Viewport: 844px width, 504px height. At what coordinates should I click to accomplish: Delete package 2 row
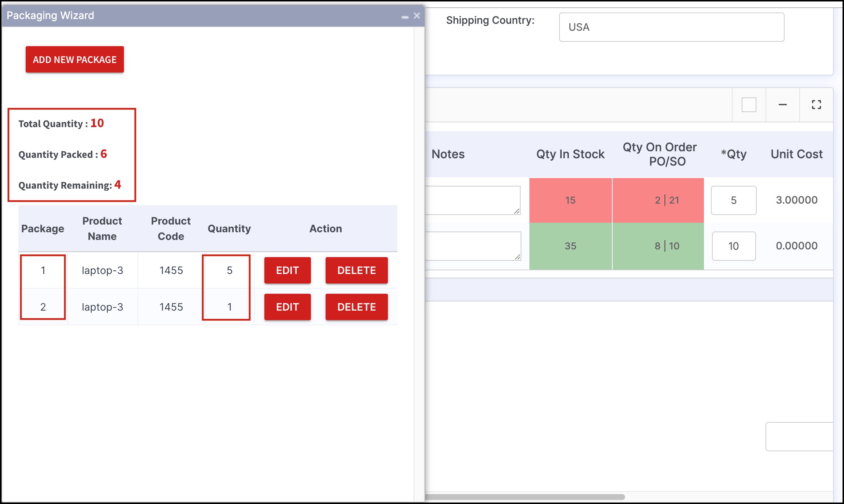356,307
